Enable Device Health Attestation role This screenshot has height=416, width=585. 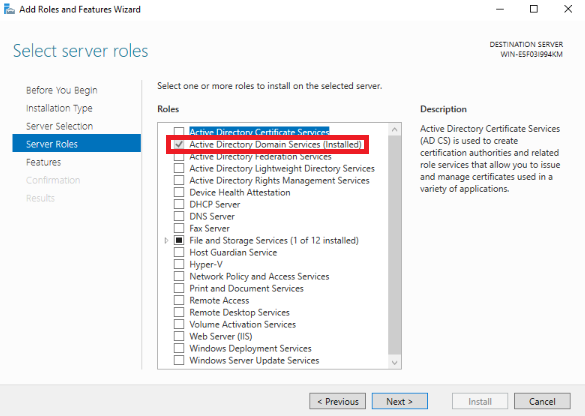[179, 192]
